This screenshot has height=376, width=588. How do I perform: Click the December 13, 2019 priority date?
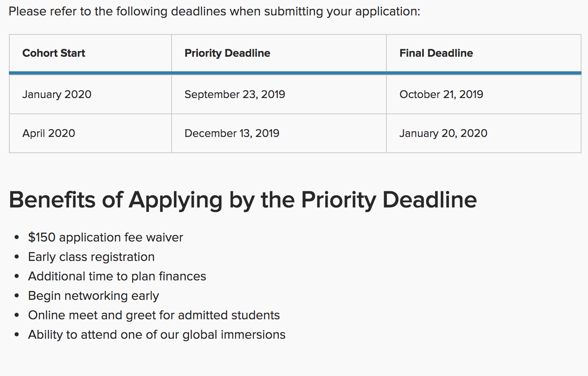(232, 133)
